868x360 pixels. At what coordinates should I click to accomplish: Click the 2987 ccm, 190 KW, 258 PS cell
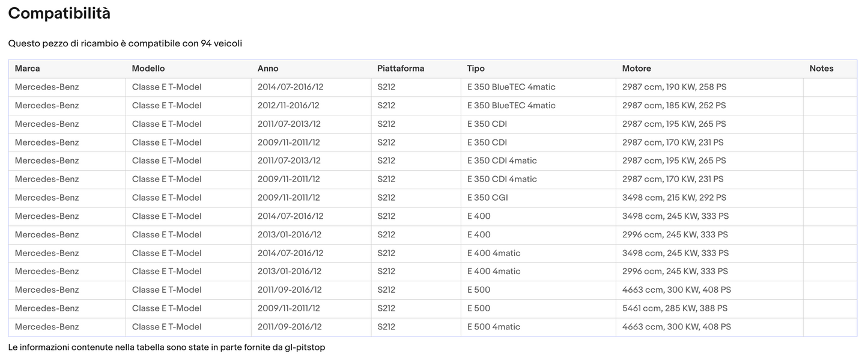point(674,87)
